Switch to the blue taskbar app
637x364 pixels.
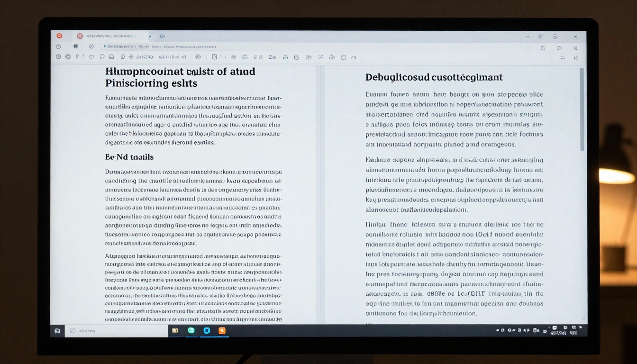[207, 331]
